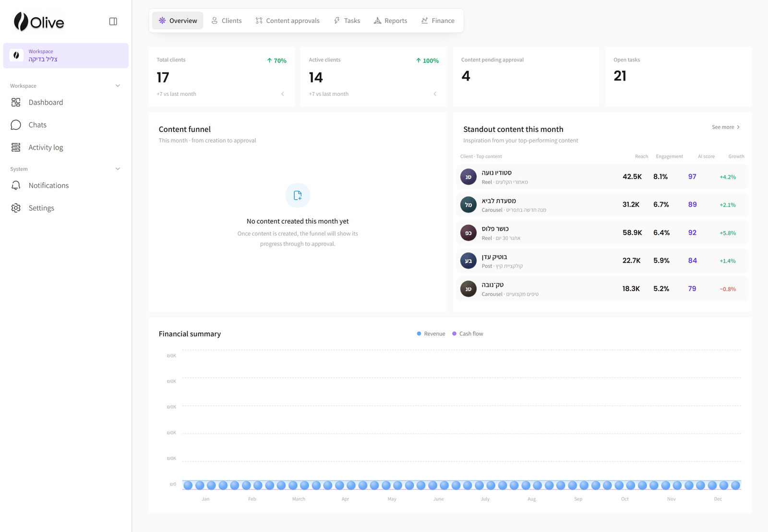Click the Olive logo
Screen dimensions: 768x532
(39, 22)
